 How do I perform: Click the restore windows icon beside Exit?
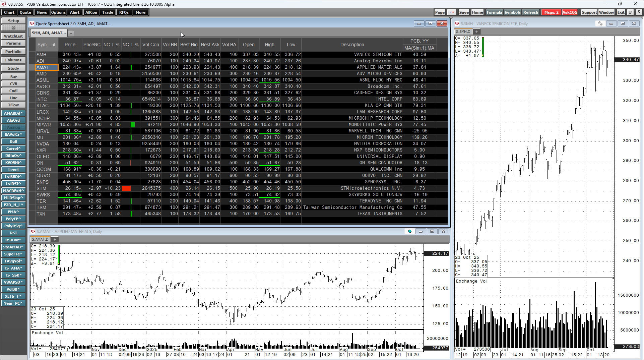point(630,12)
